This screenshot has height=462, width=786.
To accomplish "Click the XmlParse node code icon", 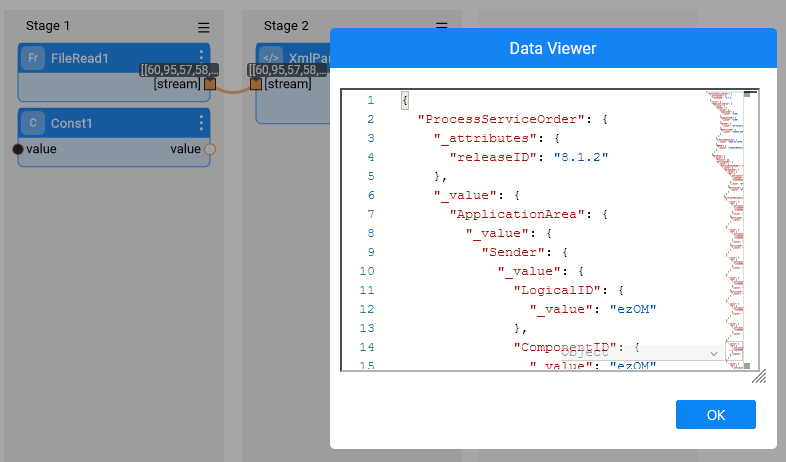I will (271, 58).
